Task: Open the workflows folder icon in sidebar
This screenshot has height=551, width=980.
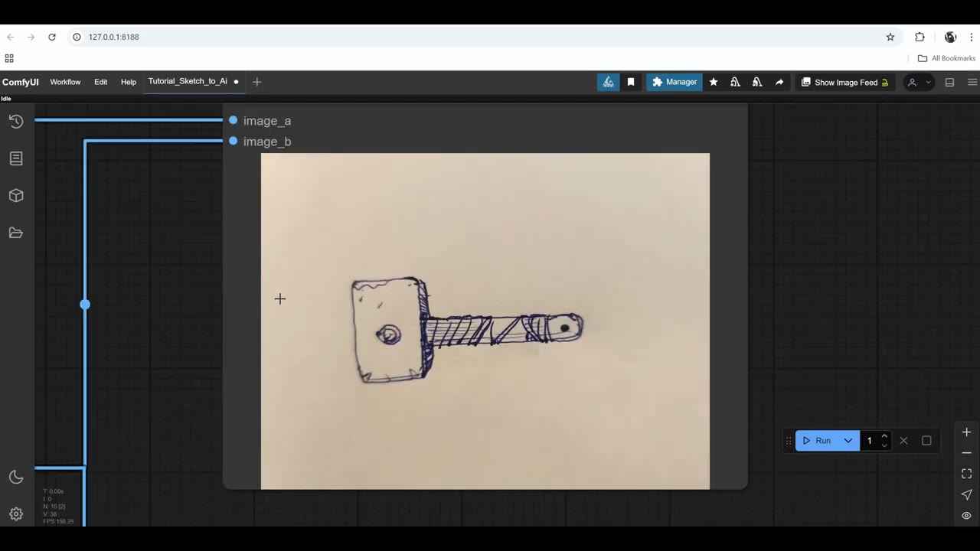Action: (x=16, y=233)
